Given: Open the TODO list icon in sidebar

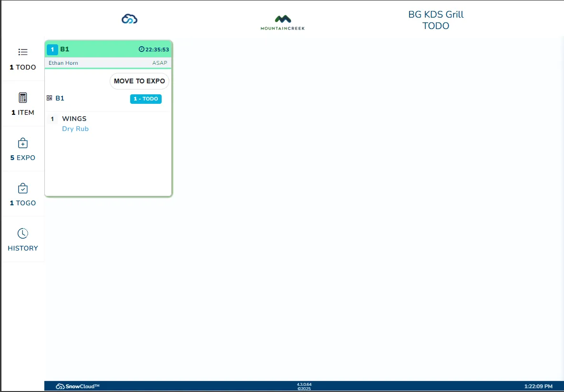Looking at the screenshot, I should click(23, 52).
